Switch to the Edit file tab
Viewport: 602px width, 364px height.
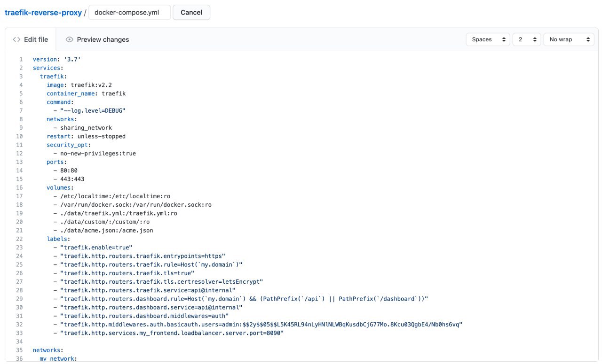point(31,39)
